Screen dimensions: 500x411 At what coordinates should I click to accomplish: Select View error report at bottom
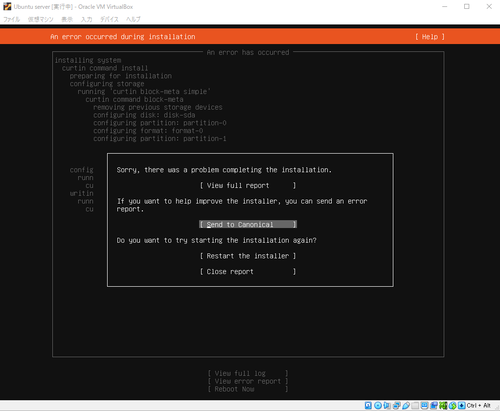(x=248, y=381)
